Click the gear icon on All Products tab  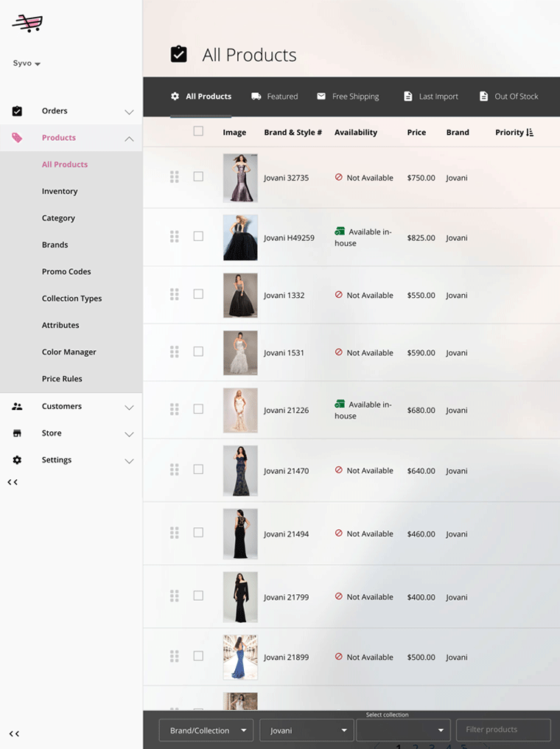(x=175, y=96)
